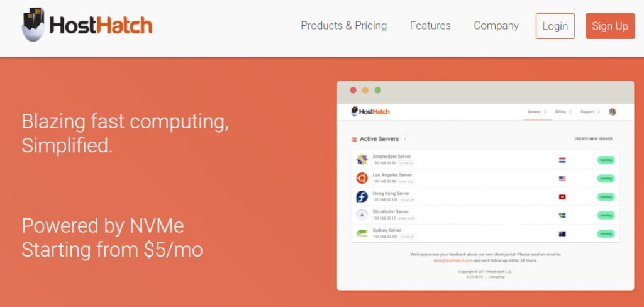Click CREATE NEW SERVER
The width and height of the screenshot is (644, 307).
593,139
